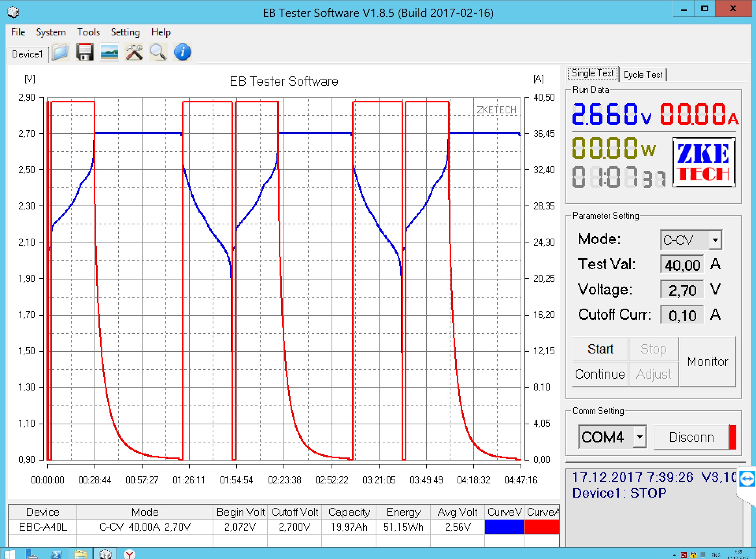Click the blue info icon
756x559 pixels.
click(x=183, y=52)
